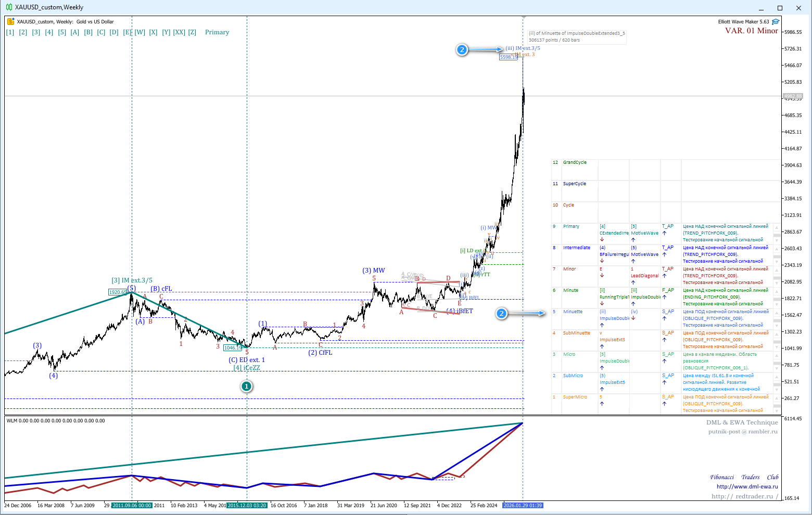Screen dimensions: 812x515
Task: Click the candlestick chart icon in title bar
Action: 9,7
